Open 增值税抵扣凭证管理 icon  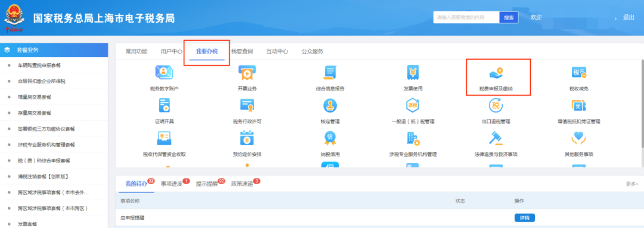[x=578, y=106]
